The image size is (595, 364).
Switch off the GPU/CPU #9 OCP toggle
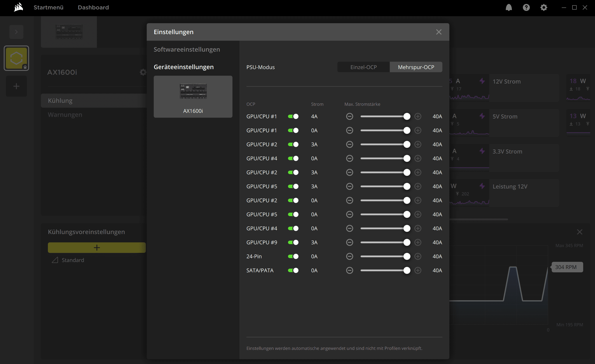pyautogui.click(x=293, y=242)
